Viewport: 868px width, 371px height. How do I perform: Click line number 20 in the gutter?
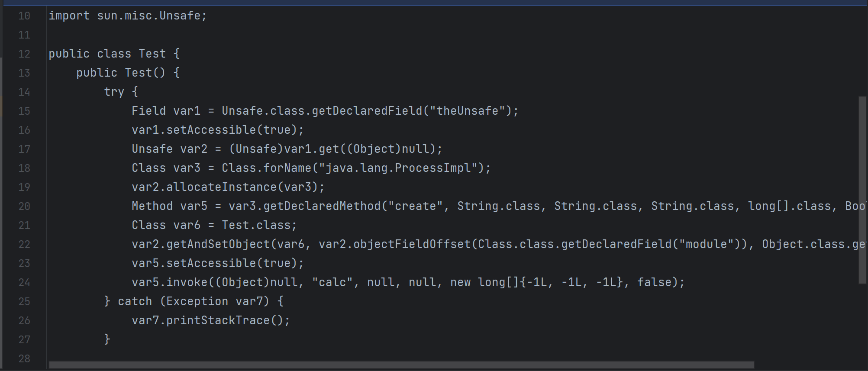pos(24,206)
